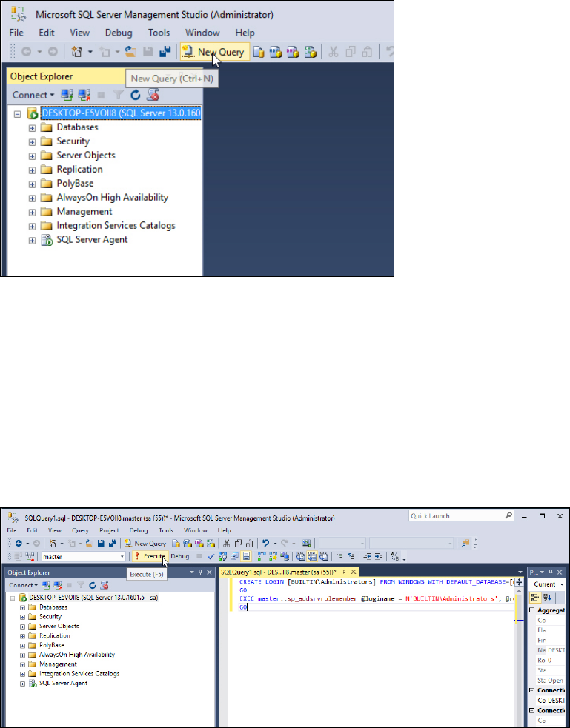Click New Query in lower screenshot toolbar
Image resolution: width=570 pixels, height=728 pixels.
(x=145, y=543)
